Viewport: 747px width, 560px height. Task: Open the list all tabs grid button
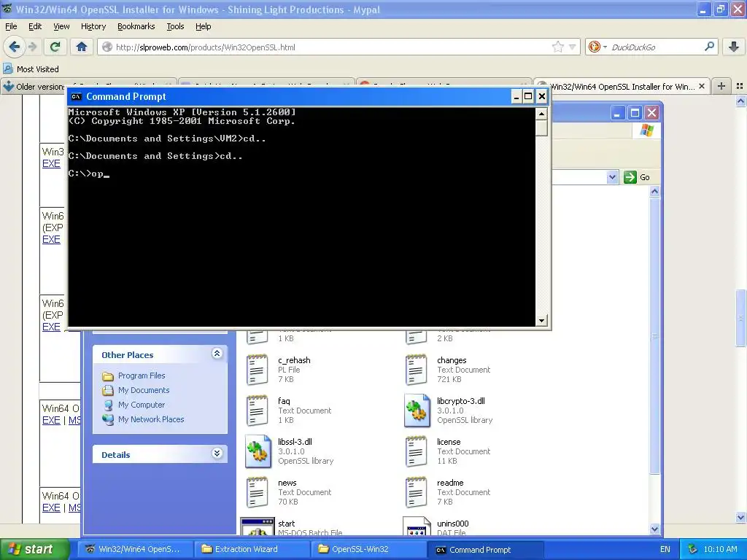click(x=740, y=86)
